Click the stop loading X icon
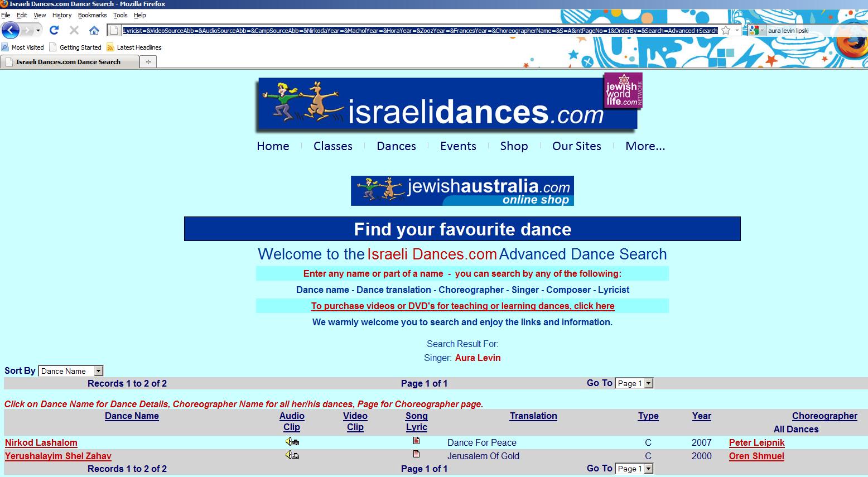868x477 pixels. [x=74, y=30]
